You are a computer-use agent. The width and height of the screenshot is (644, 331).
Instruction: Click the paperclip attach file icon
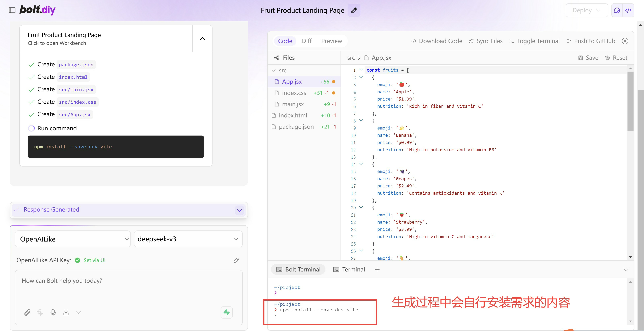pyautogui.click(x=27, y=312)
